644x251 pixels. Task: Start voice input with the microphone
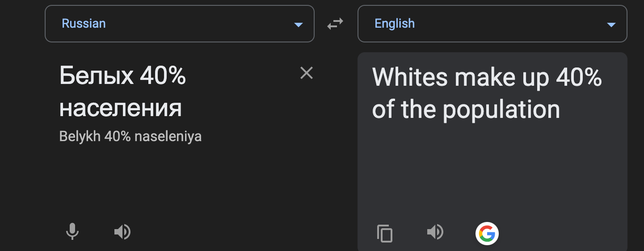point(72,232)
